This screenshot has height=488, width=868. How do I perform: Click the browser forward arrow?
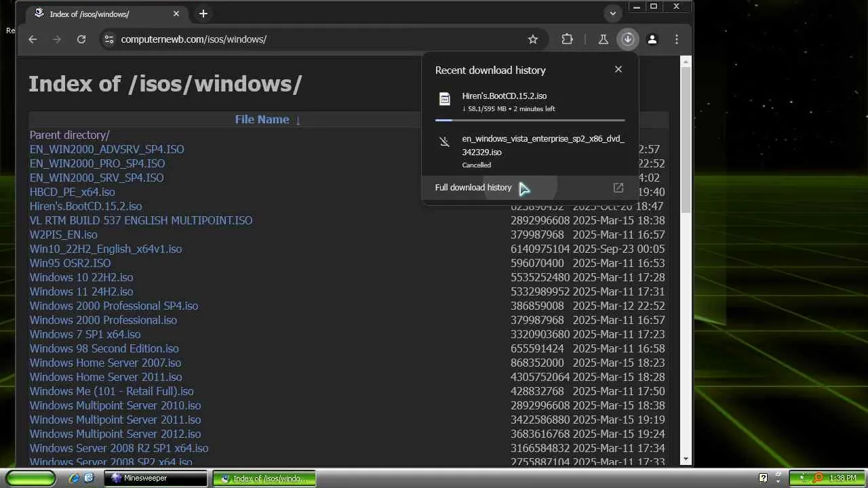pos(57,39)
